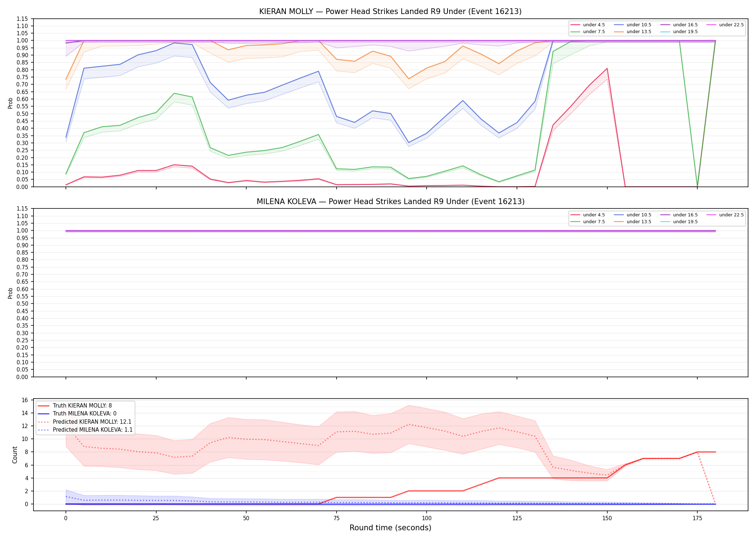The width and height of the screenshot is (756, 540).
Task: Click the 'Count' y-axis label
Action: point(15,455)
